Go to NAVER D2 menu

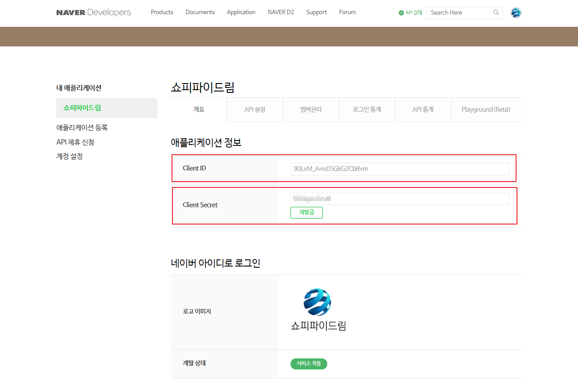pos(281,12)
